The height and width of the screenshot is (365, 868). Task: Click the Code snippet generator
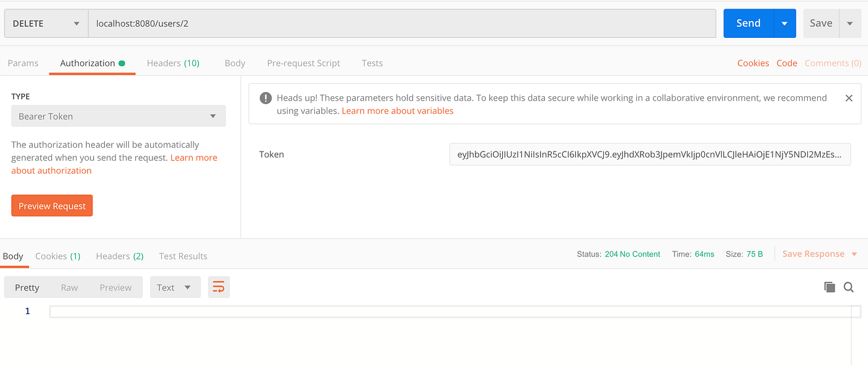pyautogui.click(x=787, y=63)
